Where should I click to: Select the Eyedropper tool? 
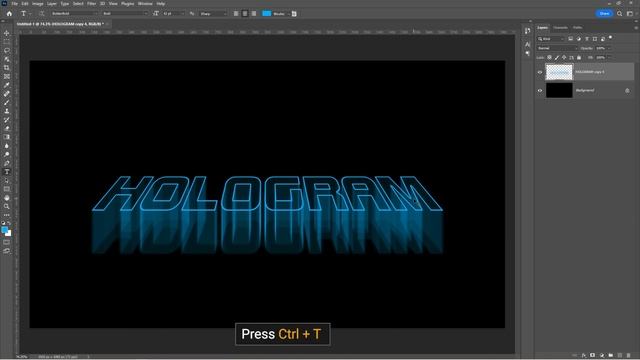pyautogui.click(x=7, y=85)
